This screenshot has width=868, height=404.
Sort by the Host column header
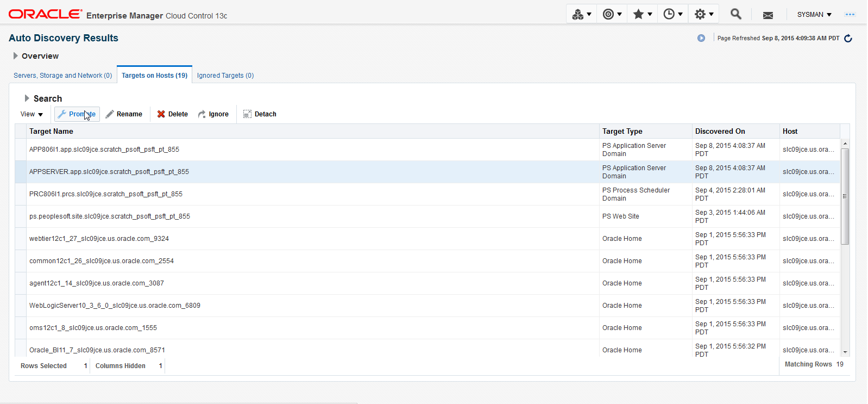click(x=809, y=131)
